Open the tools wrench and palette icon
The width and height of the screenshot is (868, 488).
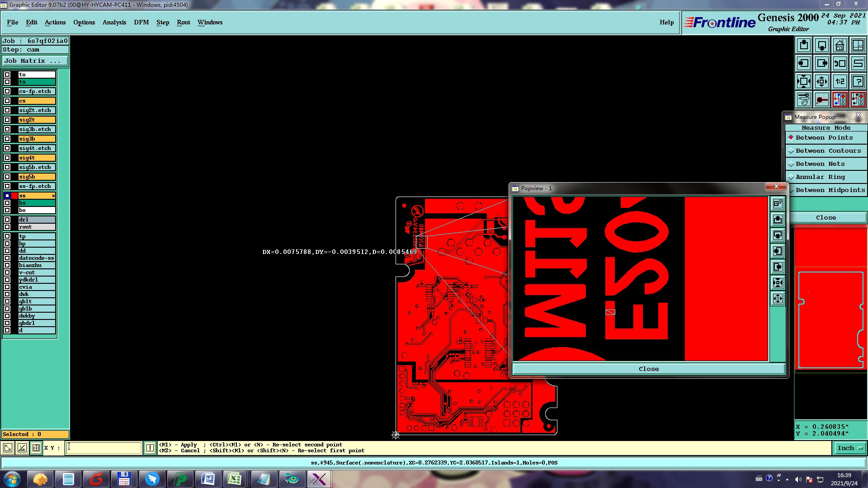[804, 99]
